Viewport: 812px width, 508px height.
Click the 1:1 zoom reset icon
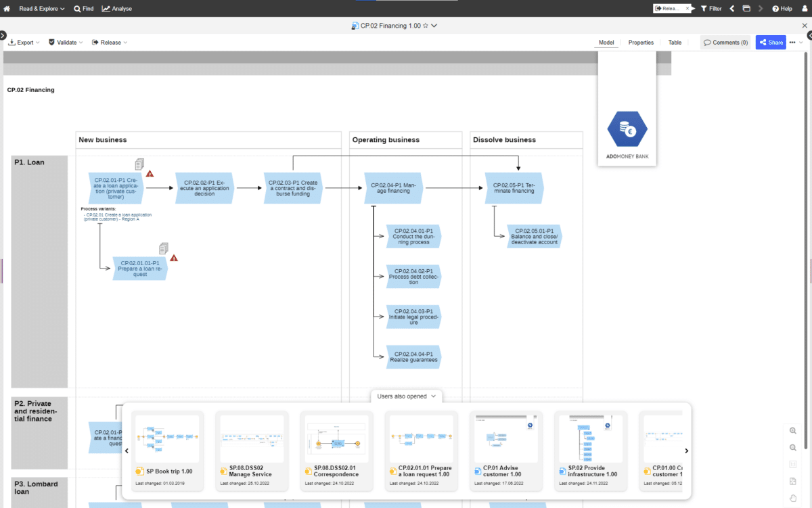793,464
